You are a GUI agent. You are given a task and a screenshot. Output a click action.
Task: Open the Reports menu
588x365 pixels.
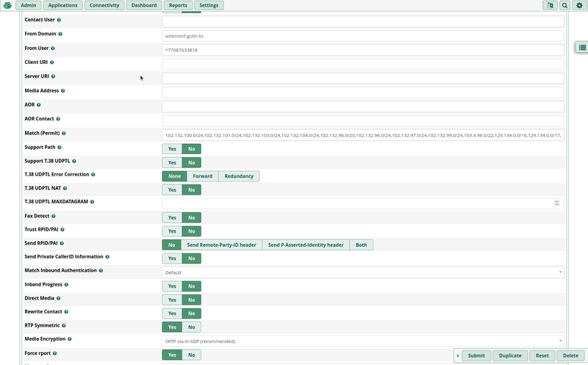point(177,5)
